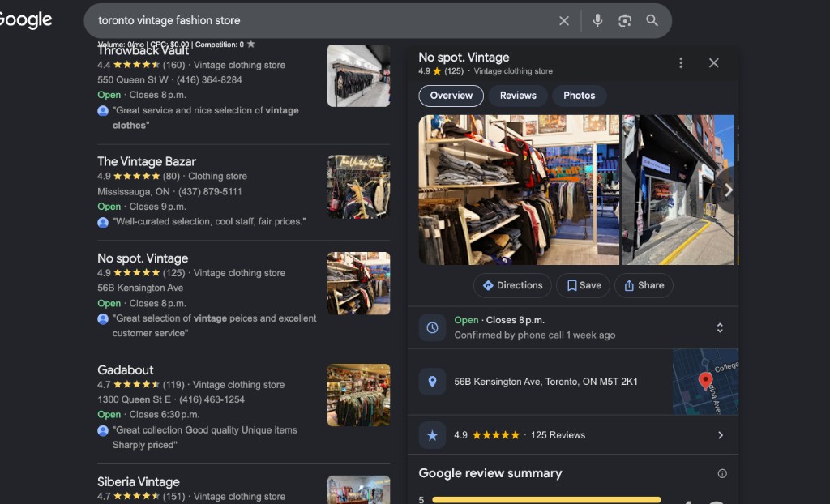The image size is (830, 504).
Task: Get Directions to No spot. Vintage
Action: [512, 285]
